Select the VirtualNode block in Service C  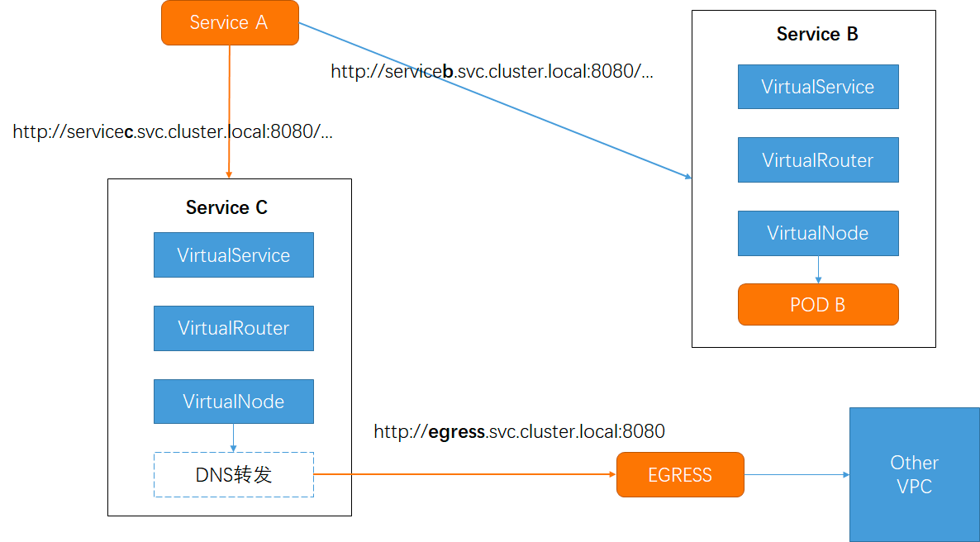pyautogui.click(x=234, y=402)
